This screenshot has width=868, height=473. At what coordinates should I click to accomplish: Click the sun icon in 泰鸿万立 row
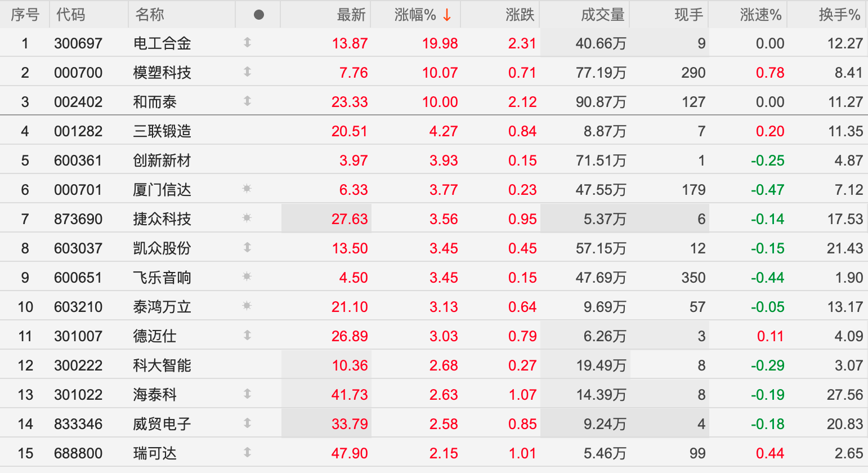(x=247, y=306)
